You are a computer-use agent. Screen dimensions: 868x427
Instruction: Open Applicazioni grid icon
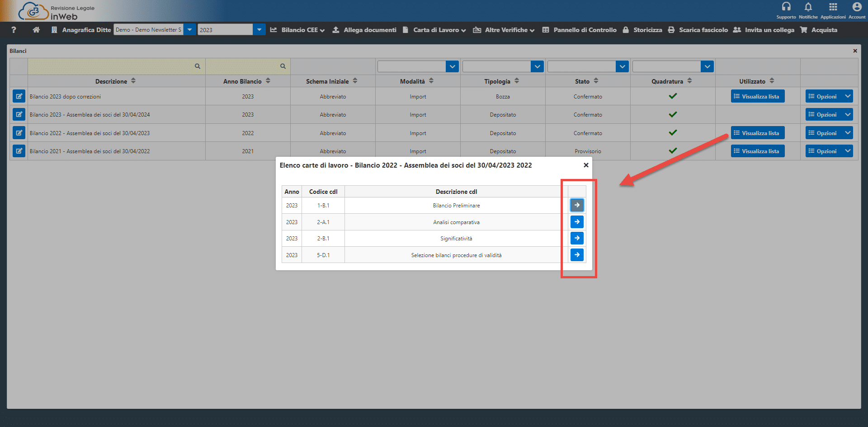(x=833, y=7)
